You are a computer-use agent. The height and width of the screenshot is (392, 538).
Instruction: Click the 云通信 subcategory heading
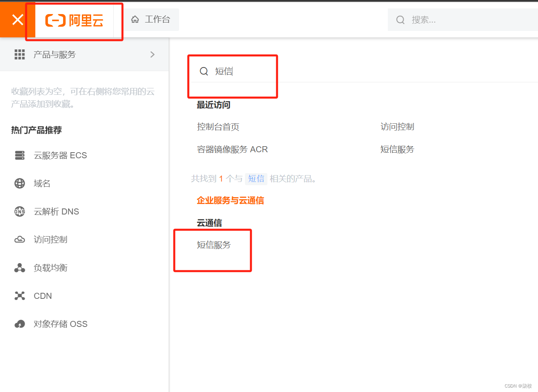pos(209,223)
